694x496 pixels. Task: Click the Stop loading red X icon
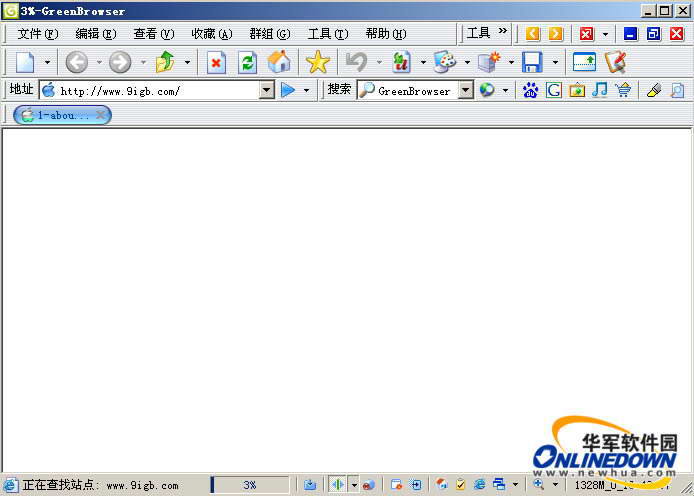click(x=216, y=62)
